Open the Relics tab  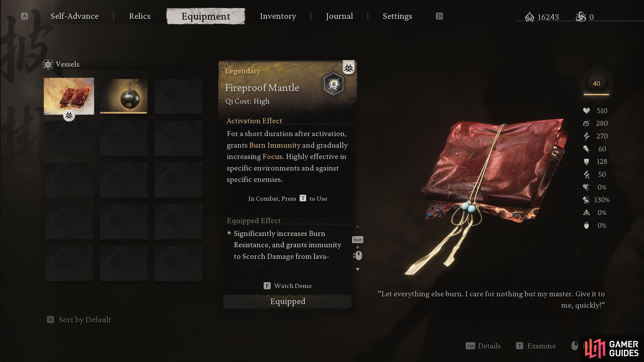pyautogui.click(x=140, y=16)
